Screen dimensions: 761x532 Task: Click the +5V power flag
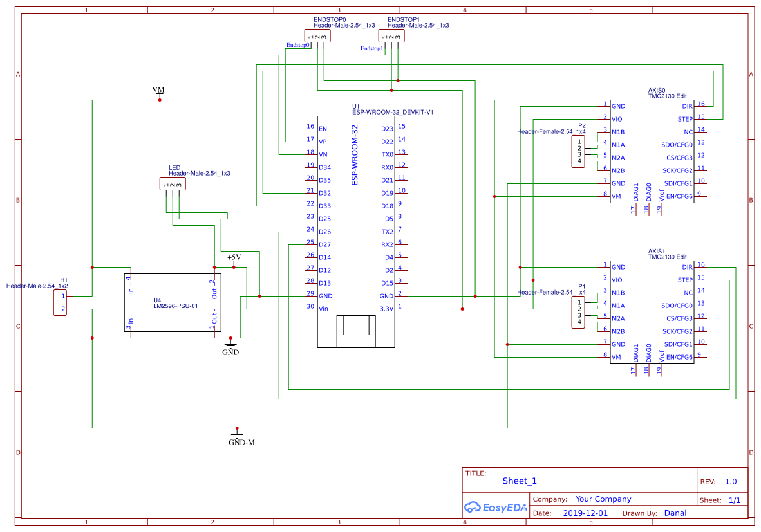(x=234, y=256)
